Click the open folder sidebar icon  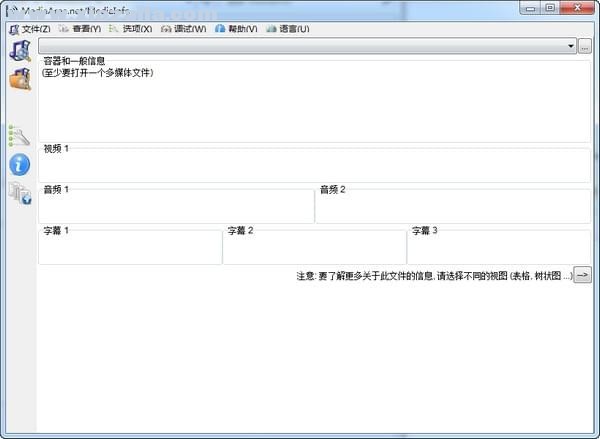[x=20, y=79]
